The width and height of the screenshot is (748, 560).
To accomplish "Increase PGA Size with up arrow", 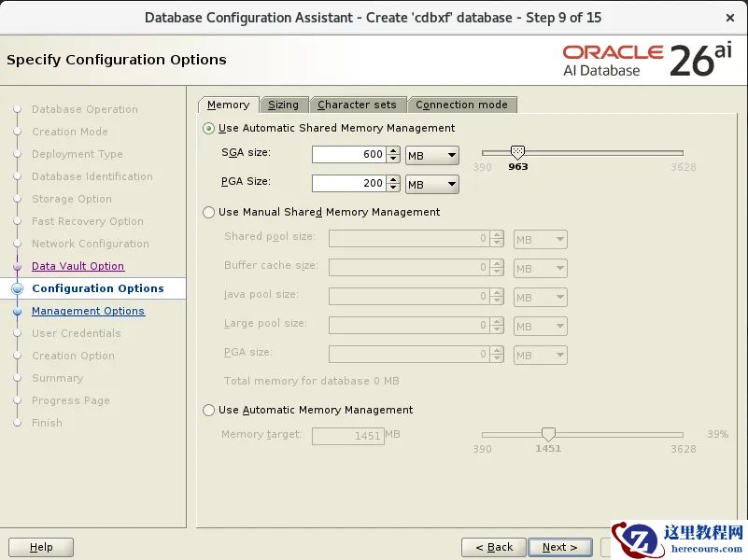I will pyautogui.click(x=393, y=180).
